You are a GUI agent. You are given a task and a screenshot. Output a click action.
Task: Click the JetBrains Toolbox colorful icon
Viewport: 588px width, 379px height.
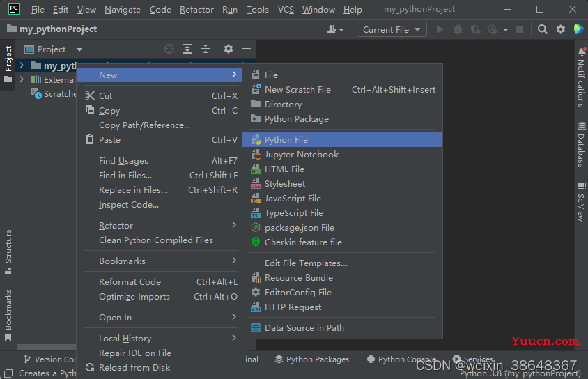click(x=579, y=29)
